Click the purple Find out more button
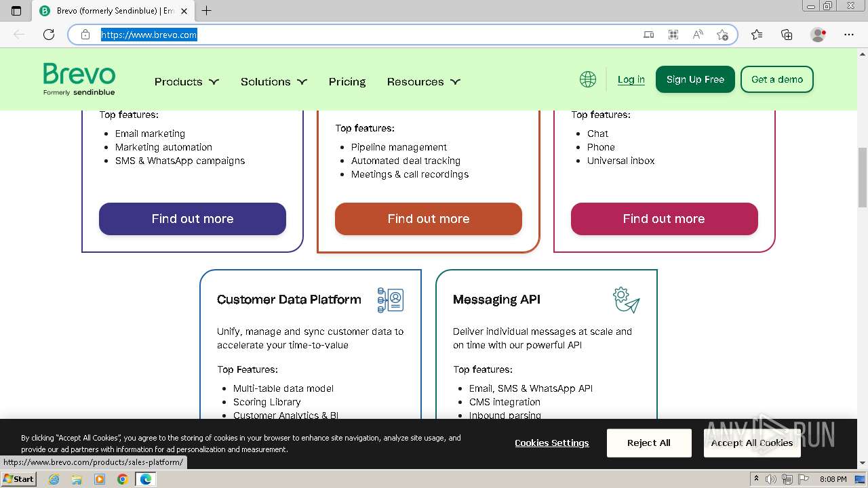Viewport: 868px width, 488px height. [193, 219]
